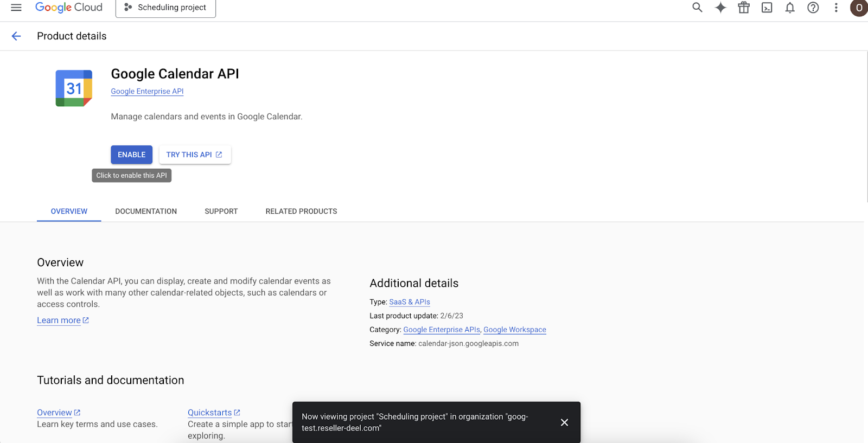
Task: Open the Scheduling project selector
Action: click(165, 8)
